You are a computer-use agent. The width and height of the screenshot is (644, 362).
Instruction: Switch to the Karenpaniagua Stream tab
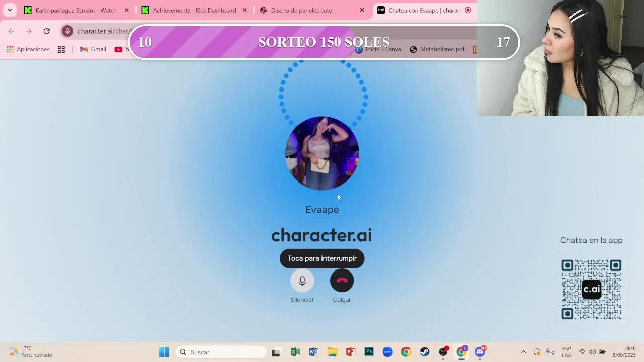coord(75,10)
